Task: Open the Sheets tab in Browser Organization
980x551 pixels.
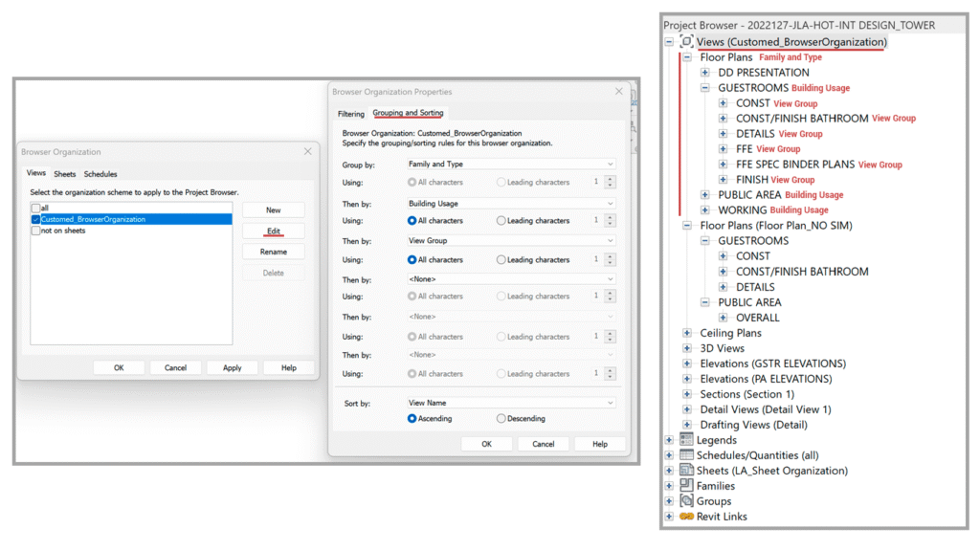Action: pyautogui.click(x=64, y=174)
